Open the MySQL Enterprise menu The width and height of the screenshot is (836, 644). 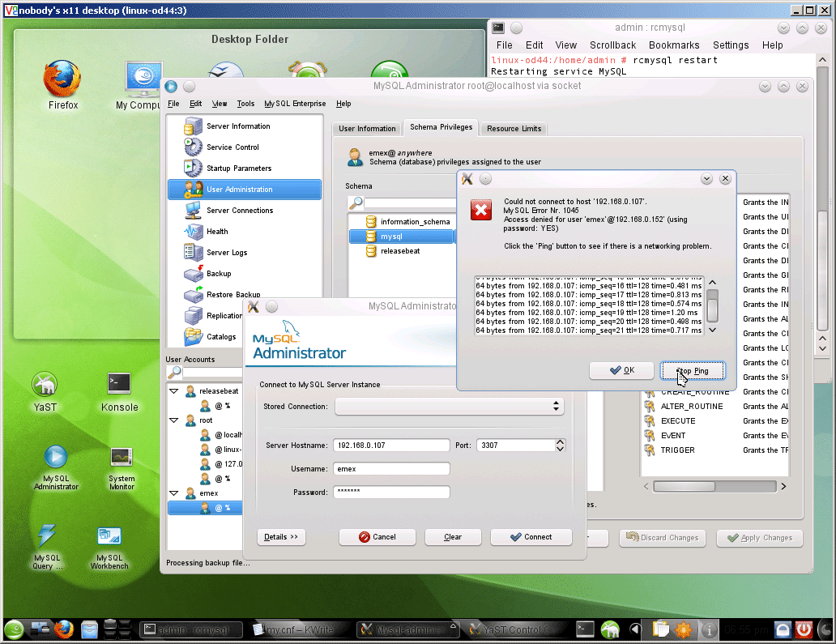[295, 104]
